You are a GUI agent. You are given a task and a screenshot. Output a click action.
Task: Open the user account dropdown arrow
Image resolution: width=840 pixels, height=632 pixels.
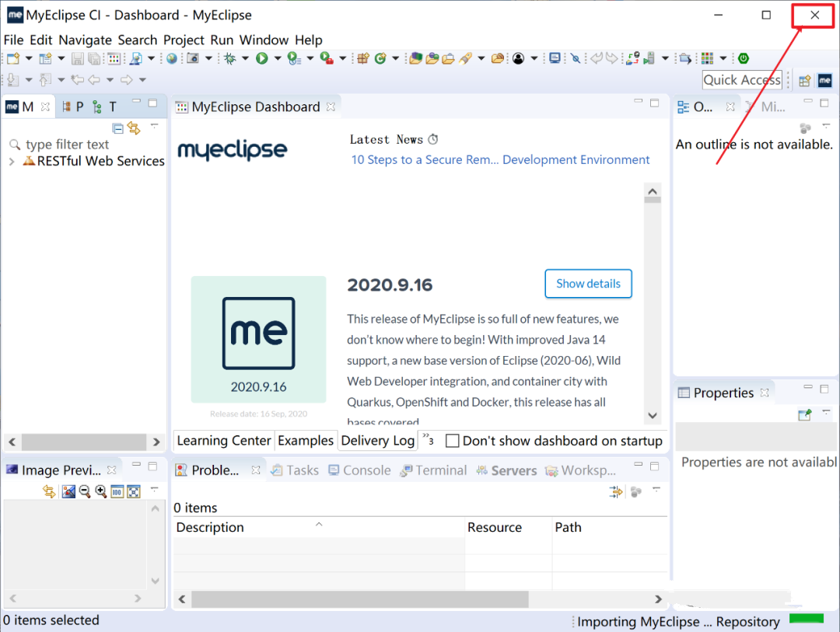click(x=534, y=58)
